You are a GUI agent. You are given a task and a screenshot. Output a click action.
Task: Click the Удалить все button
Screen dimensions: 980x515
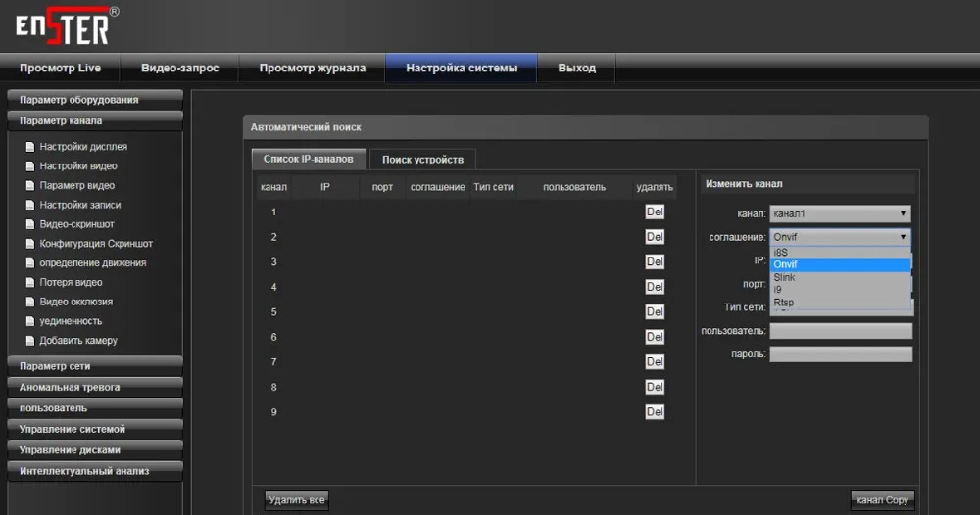pyautogui.click(x=296, y=500)
